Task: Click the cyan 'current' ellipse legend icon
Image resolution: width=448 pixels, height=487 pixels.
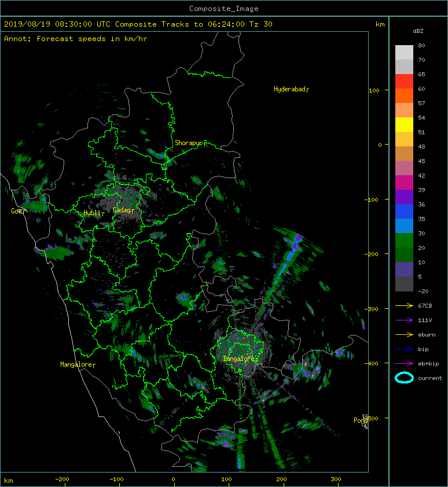Action: 404,378
